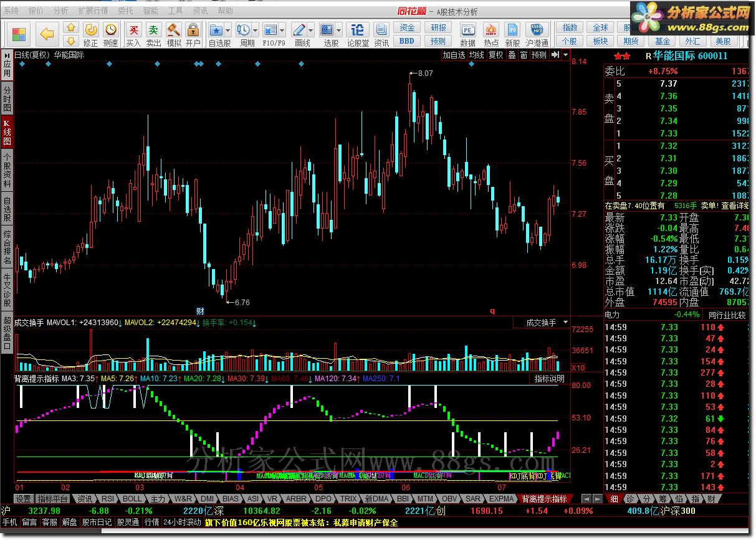Select the BOLL indicator tab
Viewport: 756px width, 540px height.
tap(132, 499)
